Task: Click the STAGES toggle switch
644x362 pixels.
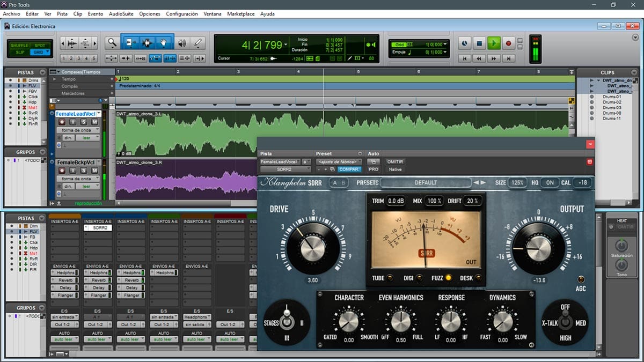Action: (x=287, y=322)
